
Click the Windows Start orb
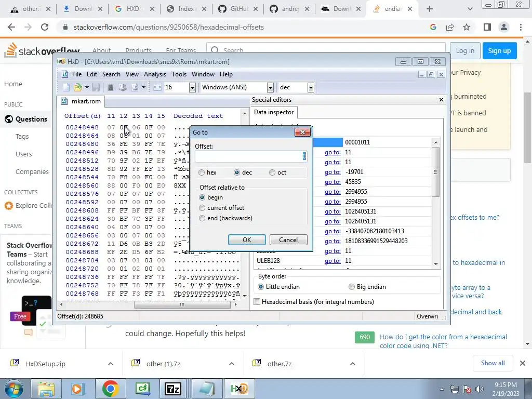[x=14, y=389]
